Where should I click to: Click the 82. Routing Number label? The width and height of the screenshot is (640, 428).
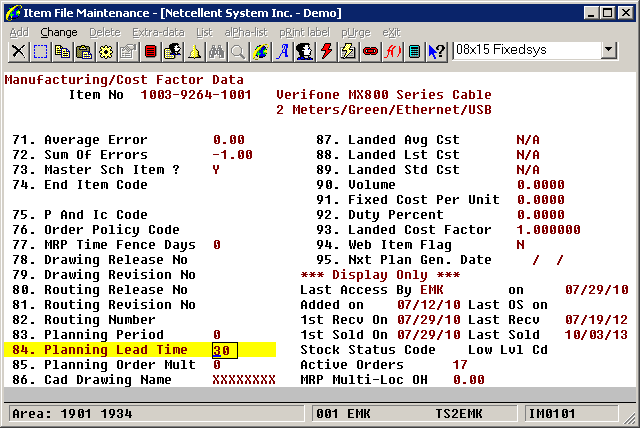(x=84, y=320)
